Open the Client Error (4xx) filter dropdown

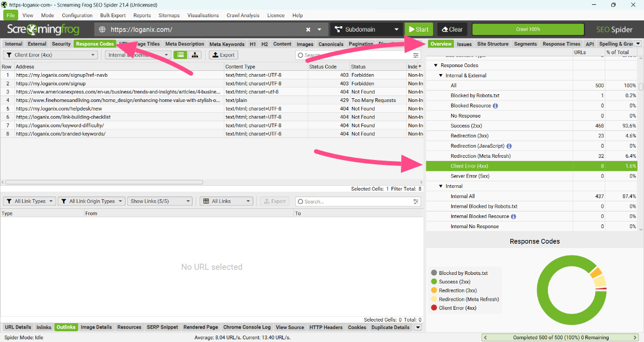tap(51, 55)
